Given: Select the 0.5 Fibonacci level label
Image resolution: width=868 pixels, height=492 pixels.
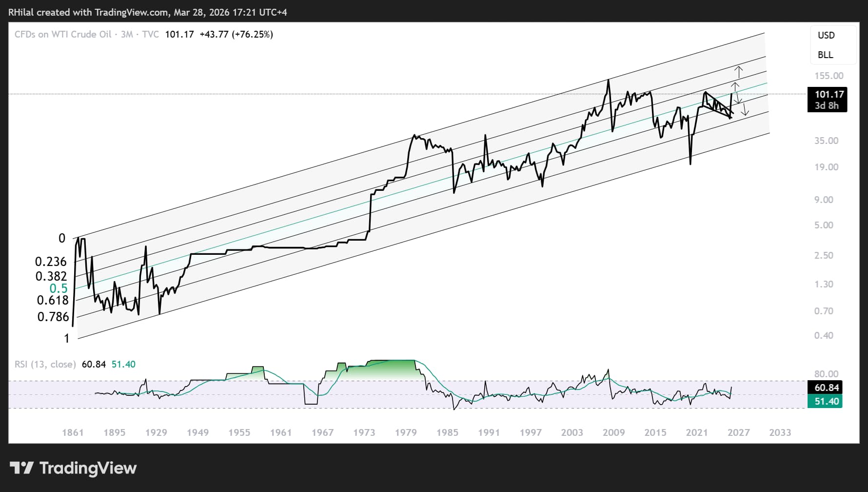Looking at the screenshot, I should coord(58,288).
